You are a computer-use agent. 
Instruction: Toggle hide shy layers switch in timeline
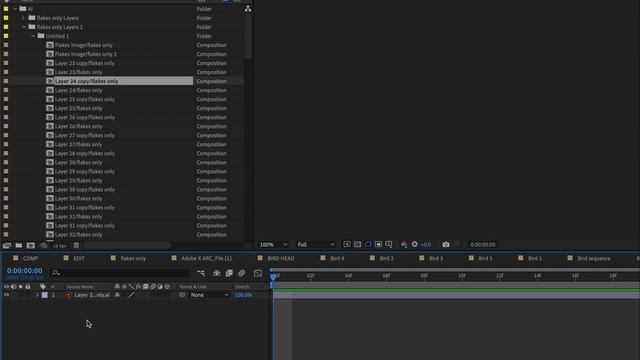point(217,273)
